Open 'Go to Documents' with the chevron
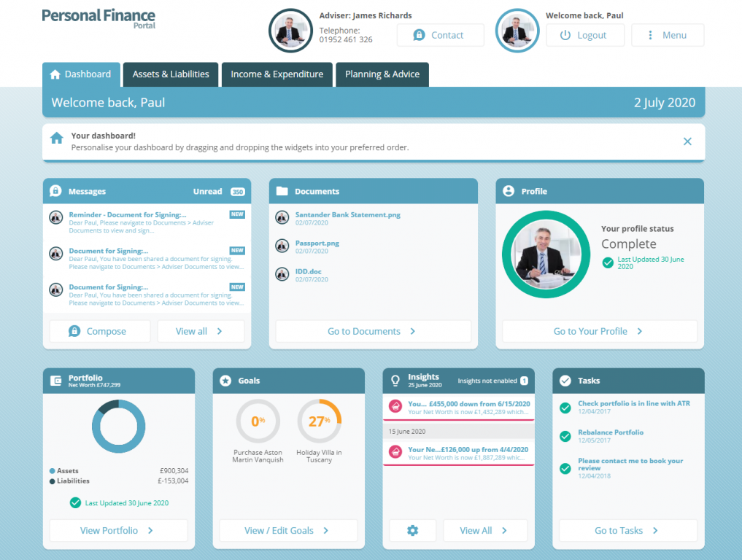This screenshot has width=742, height=560. (373, 331)
